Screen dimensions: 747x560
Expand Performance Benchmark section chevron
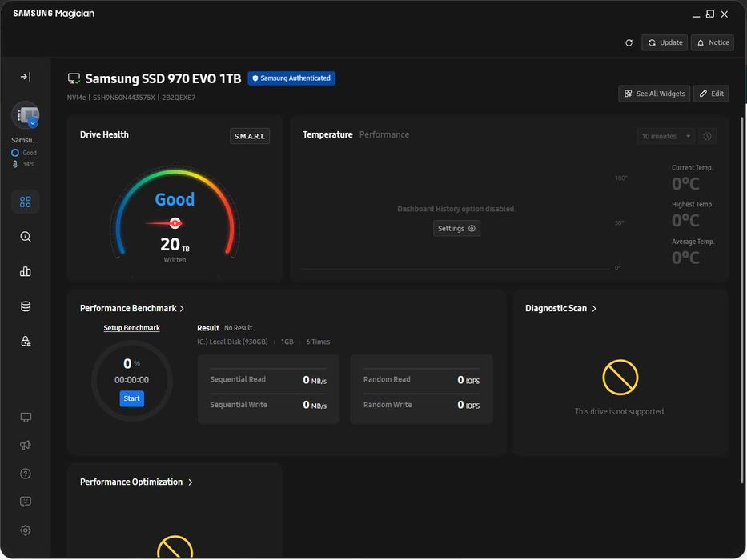pyautogui.click(x=183, y=309)
